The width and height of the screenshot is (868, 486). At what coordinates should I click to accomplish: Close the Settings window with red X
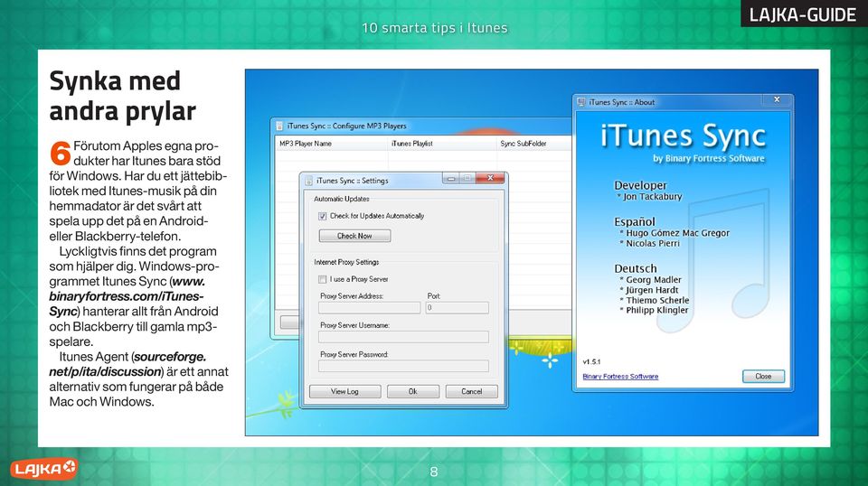click(490, 178)
